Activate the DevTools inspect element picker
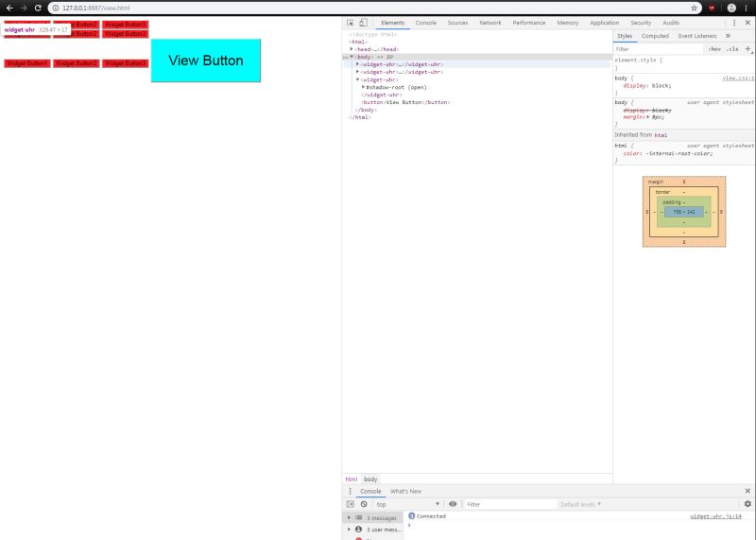Screen dimensions: 756x540 pos(351,23)
